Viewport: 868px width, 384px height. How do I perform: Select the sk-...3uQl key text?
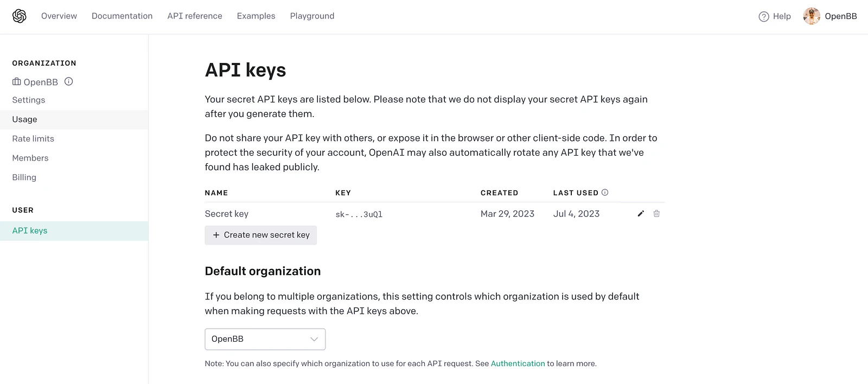(359, 214)
